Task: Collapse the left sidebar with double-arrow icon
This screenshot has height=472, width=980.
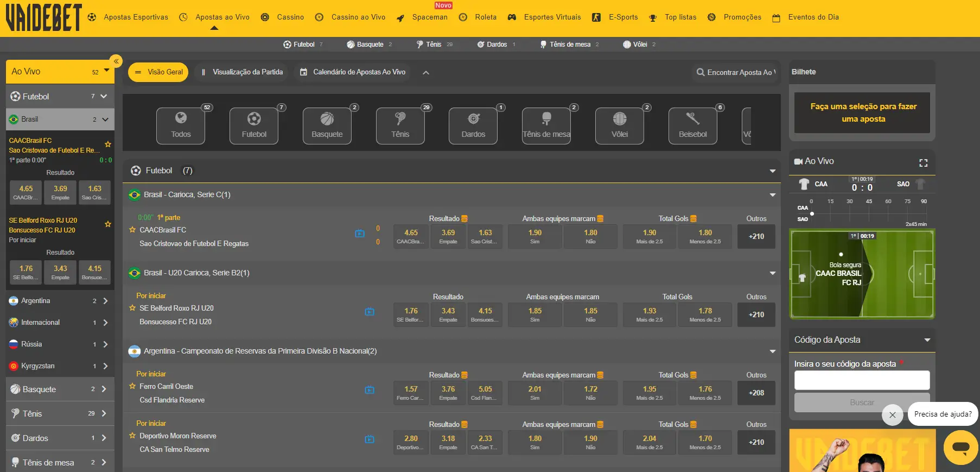Action: click(116, 61)
